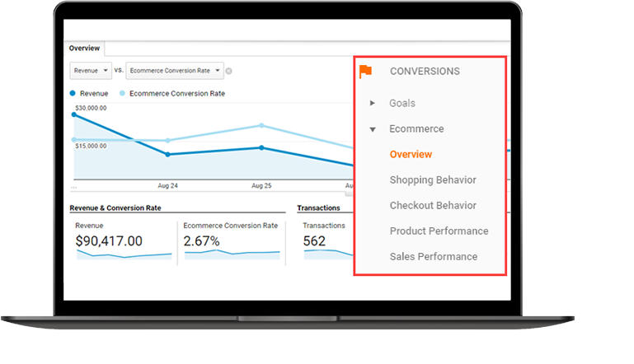Collapse the Ecommerce section arrow

click(x=373, y=129)
